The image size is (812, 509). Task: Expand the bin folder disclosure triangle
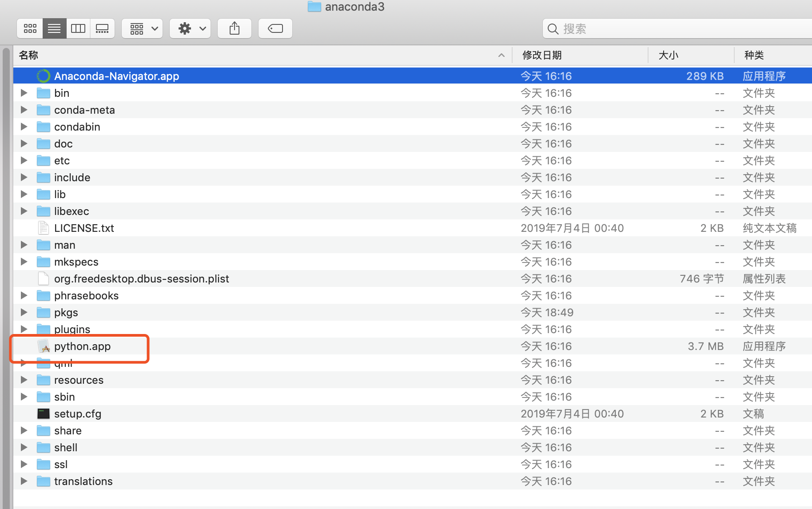tap(24, 93)
